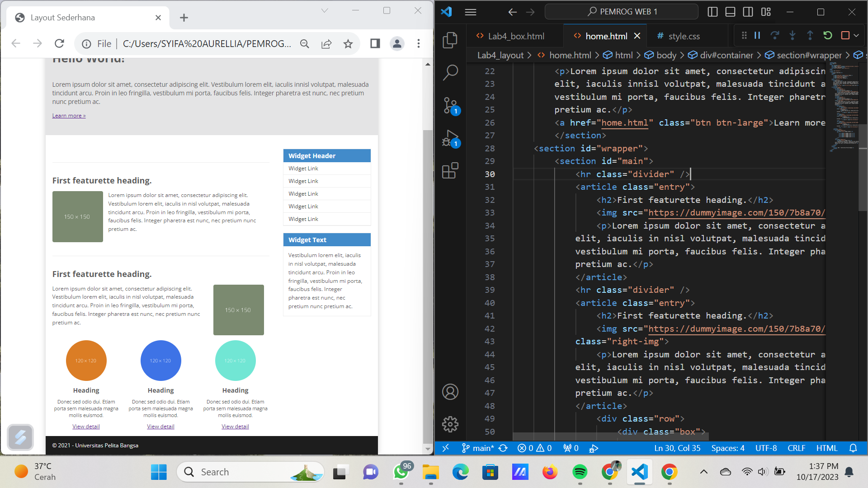868x488 pixels.
Task: Click the section#wrapper breadcrumb
Action: pyautogui.click(x=809, y=55)
